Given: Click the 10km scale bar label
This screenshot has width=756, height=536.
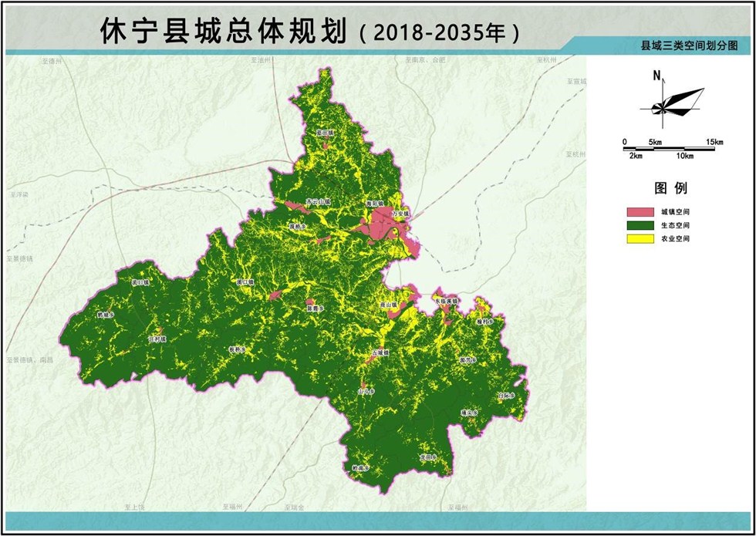Looking at the screenshot, I should [x=685, y=156].
